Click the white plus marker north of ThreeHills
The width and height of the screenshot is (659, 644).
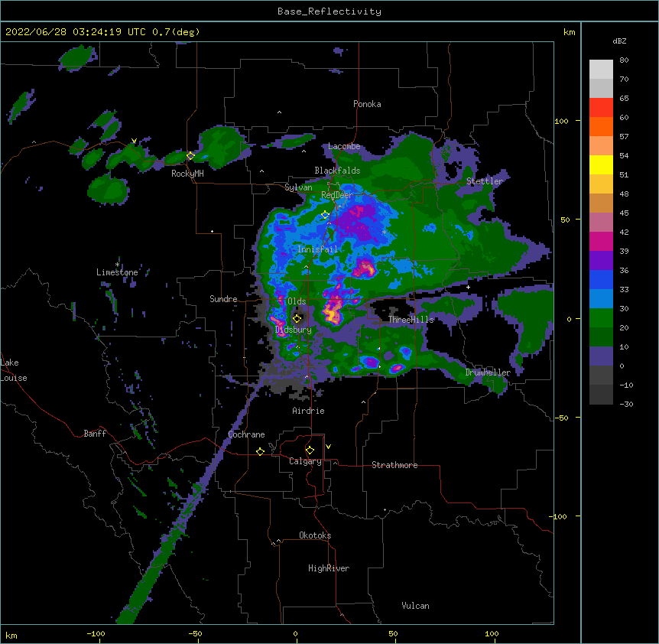click(468, 287)
